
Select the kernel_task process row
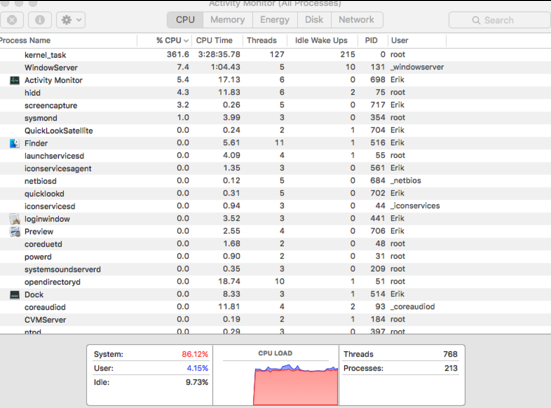[x=276, y=55]
